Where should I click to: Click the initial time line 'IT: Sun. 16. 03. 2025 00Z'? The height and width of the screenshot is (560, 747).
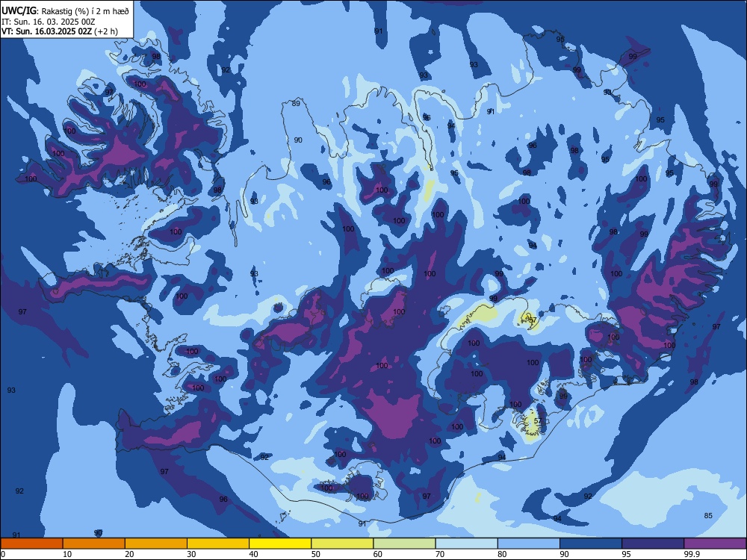pyautogui.click(x=49, y=22)
